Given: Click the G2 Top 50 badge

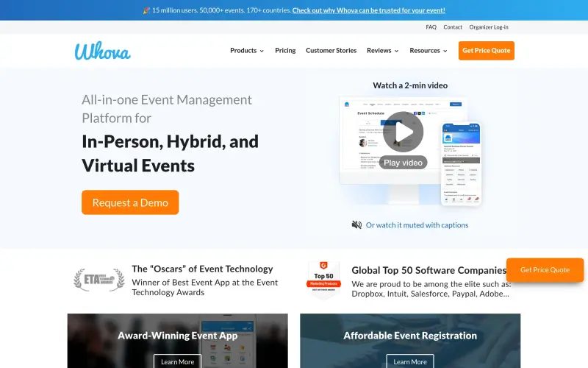Looking at the screenshot, I should coord(323,280).
